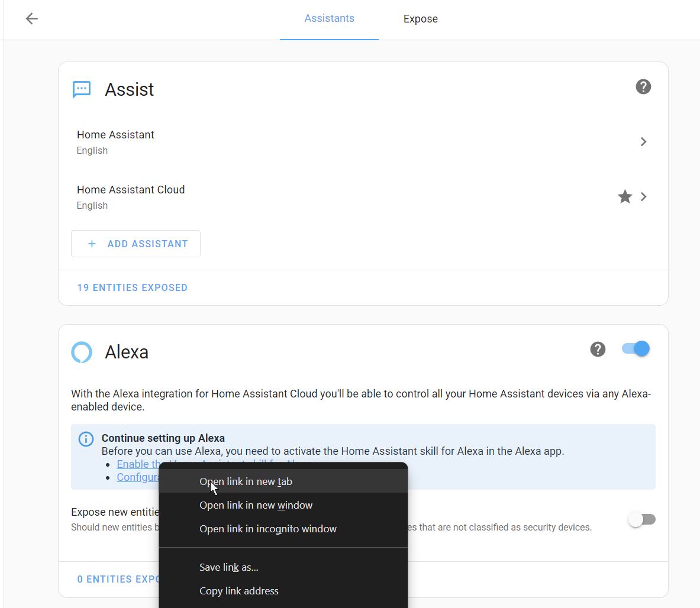Click the Alexa ring logo icon
This screenshot has width=700, height=608.
(x=82, y=352)
